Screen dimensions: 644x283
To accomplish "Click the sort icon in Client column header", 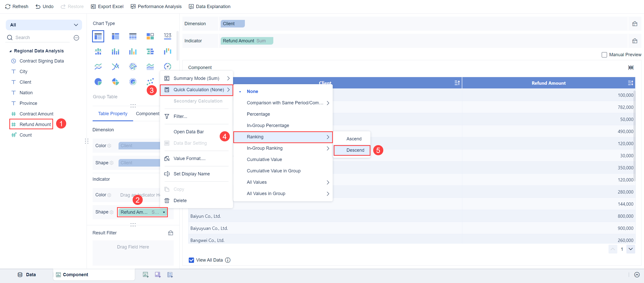I will pyautogui.click(x=457, y=83).
